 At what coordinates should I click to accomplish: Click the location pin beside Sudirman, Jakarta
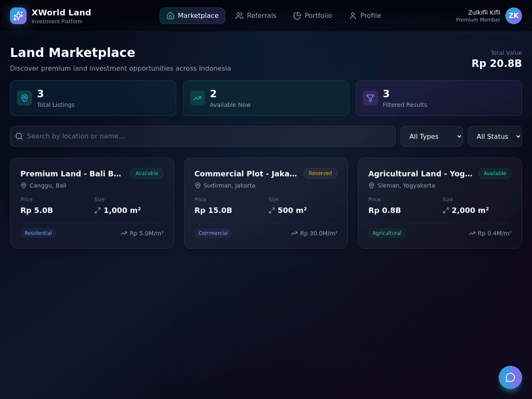pyautogui.click(x=198, y=185)
